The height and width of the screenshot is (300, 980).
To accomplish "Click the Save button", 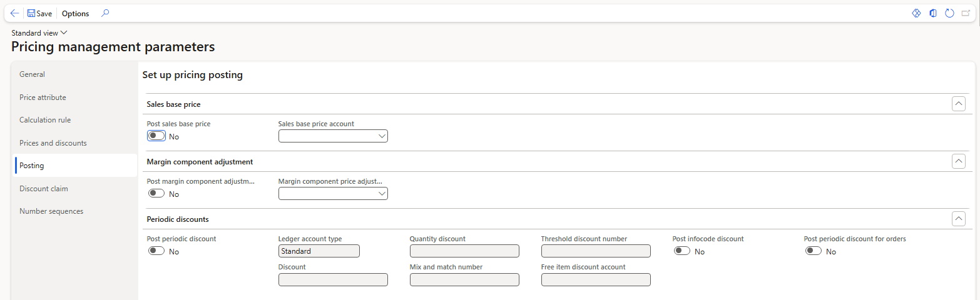I will tap(39, 13).
